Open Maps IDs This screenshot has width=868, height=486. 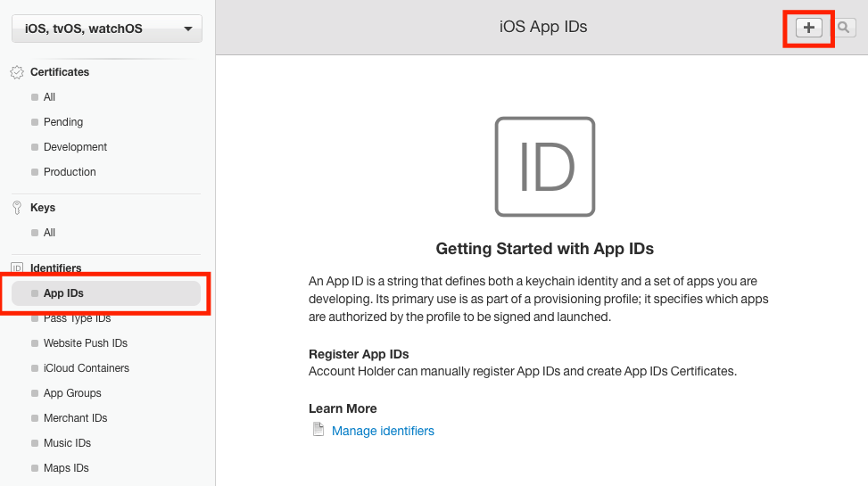coord(66,468)
